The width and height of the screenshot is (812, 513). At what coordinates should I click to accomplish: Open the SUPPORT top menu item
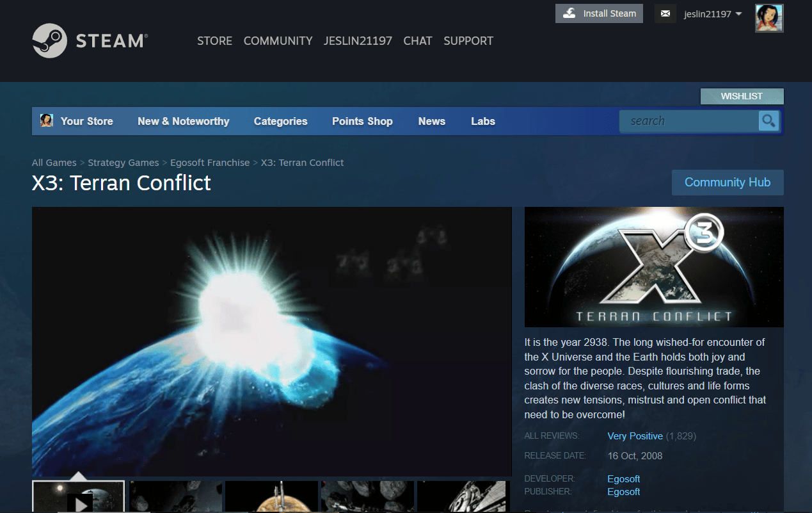(468, 41)
